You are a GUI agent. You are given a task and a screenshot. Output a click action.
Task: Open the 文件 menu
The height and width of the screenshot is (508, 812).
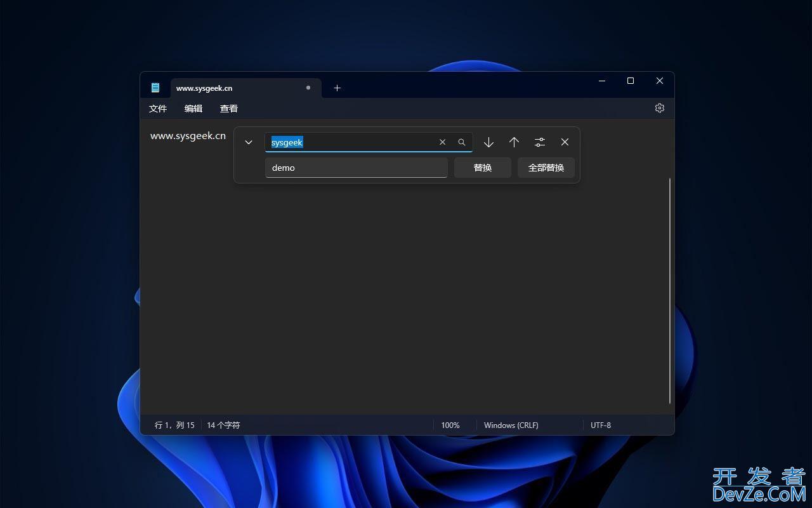[x=158, y=109]
